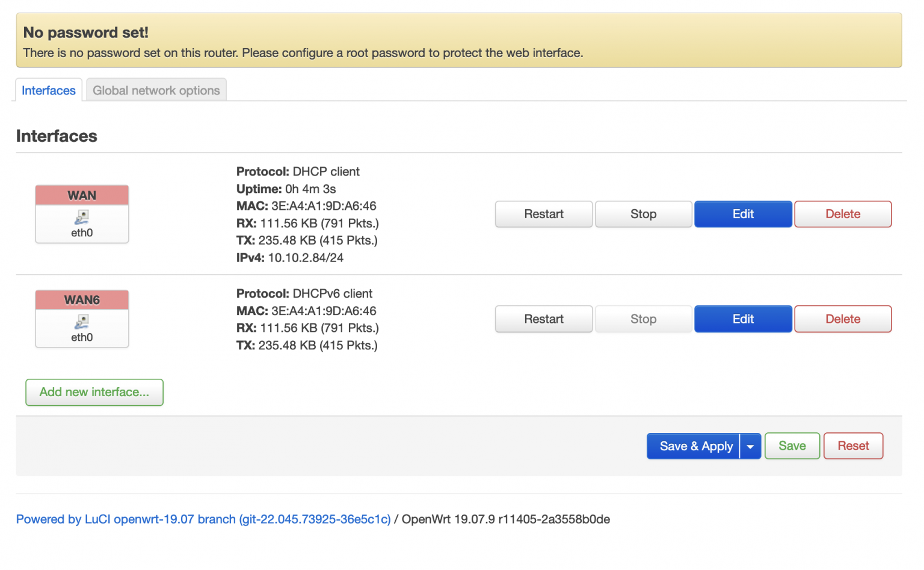Image resolution: width=924 pixels, height=570 pixels.
Task: Click the eth0 device under WAN
Action: [x=82, y=231]
